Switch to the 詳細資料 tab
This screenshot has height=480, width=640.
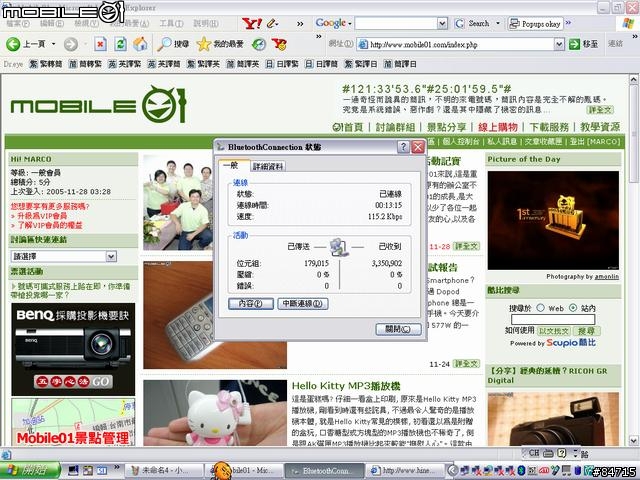point(268,167)
